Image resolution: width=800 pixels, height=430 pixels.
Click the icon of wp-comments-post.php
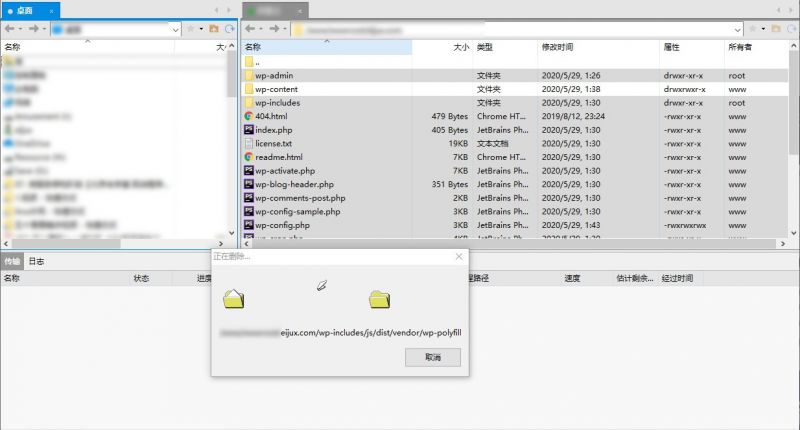coord(249,198)
